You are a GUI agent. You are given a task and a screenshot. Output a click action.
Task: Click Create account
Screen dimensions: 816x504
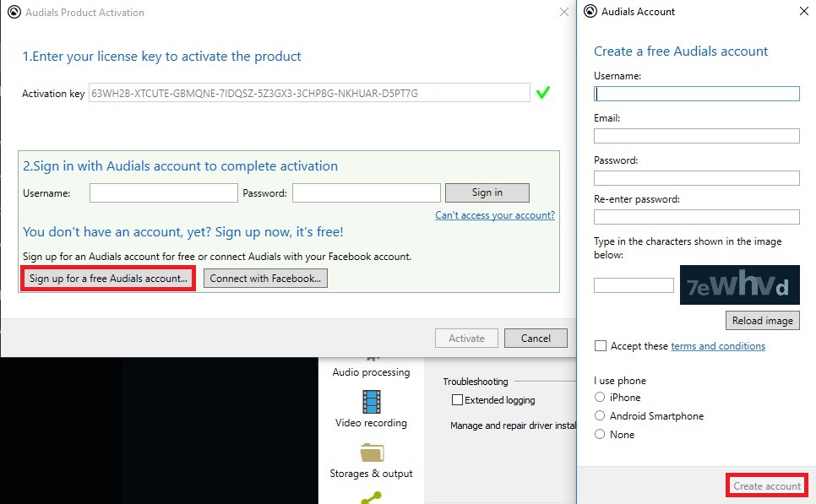click(766, 485)
